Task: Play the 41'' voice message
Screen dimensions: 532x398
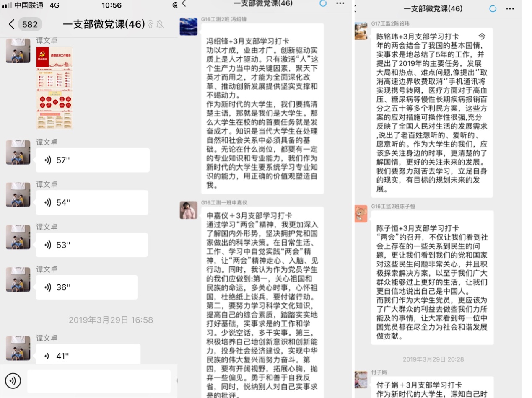Action: (x=88, y=355)
